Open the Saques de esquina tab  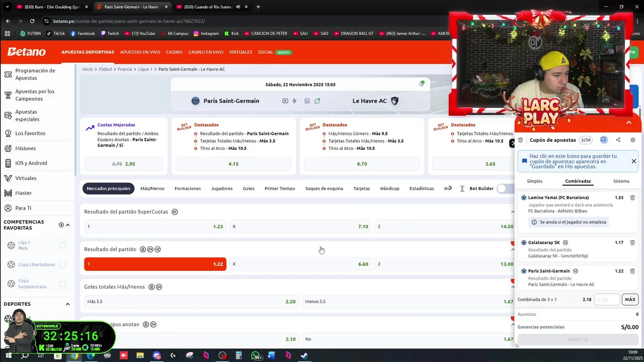coord(324,189)
